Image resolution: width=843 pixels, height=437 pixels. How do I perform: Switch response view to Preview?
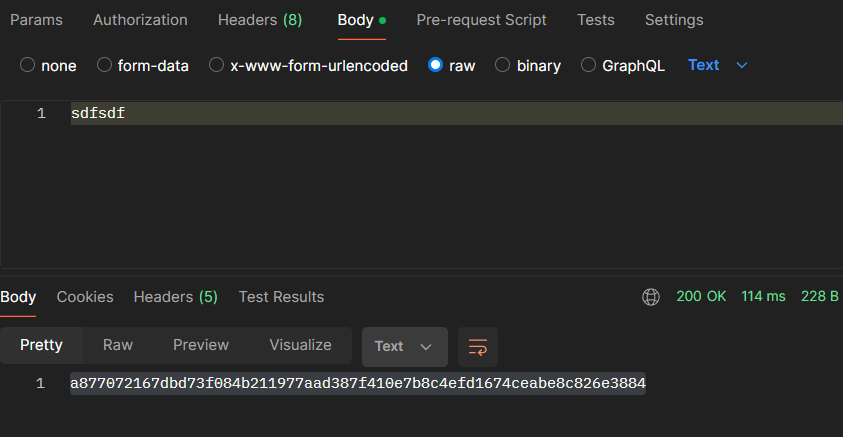click(x=201, y=345)
